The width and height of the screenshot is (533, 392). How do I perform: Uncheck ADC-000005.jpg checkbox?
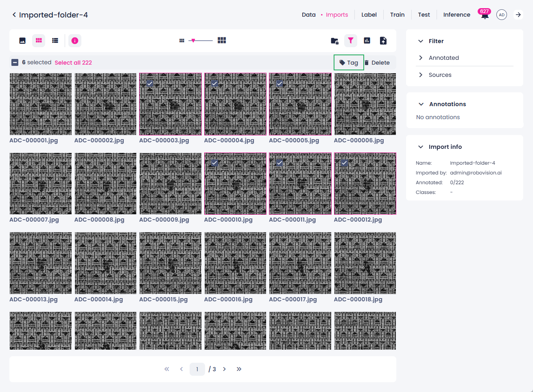click(x=280, y=83)
